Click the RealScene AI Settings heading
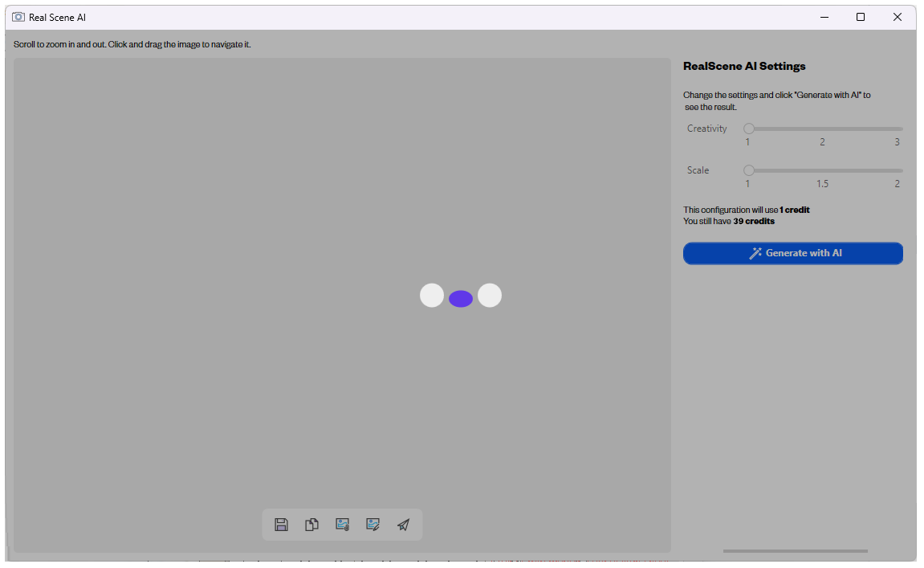The height and width of the screenshot is (568, 924). click(744, 66)
